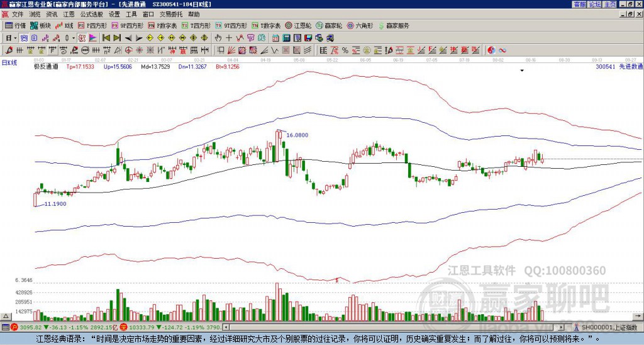
Task: Launch the 江恩轮 Gann wheel
Action: coord(299,25)
